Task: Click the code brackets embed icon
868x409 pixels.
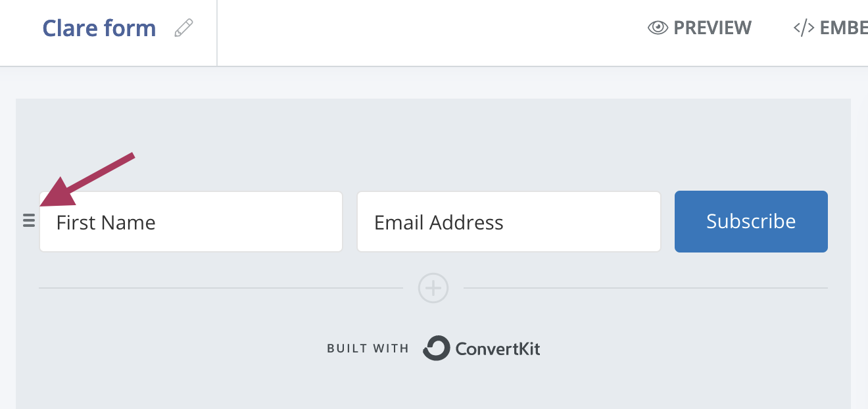Action: pyautogui.click(x=804, y=28)
